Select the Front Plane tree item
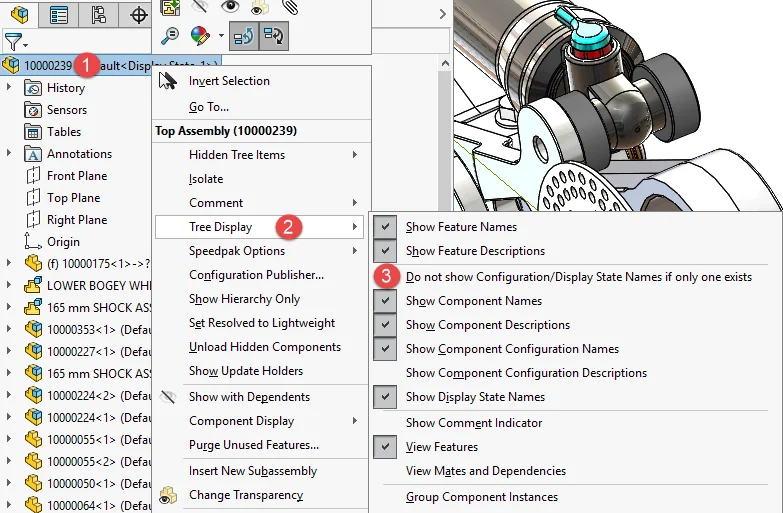The height and width of the screenshot is (513, 783). (x=76, y=176)
